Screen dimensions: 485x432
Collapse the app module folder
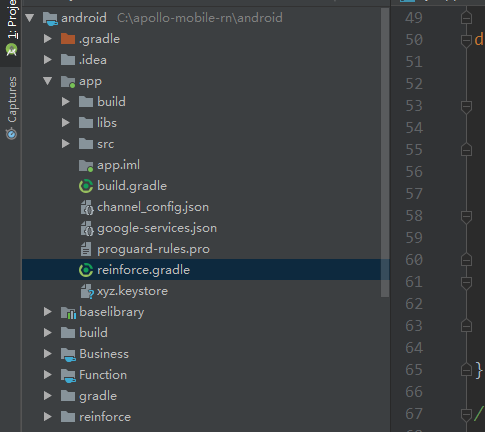pos(48,81)
